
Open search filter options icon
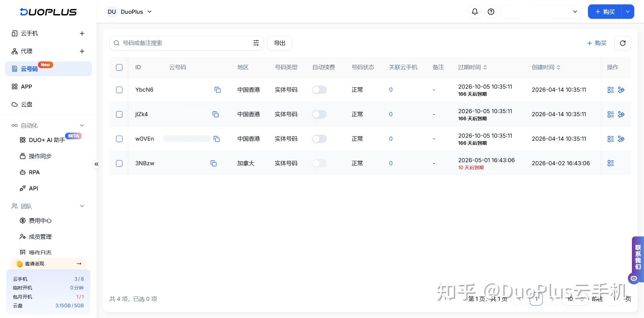(256, 43)
